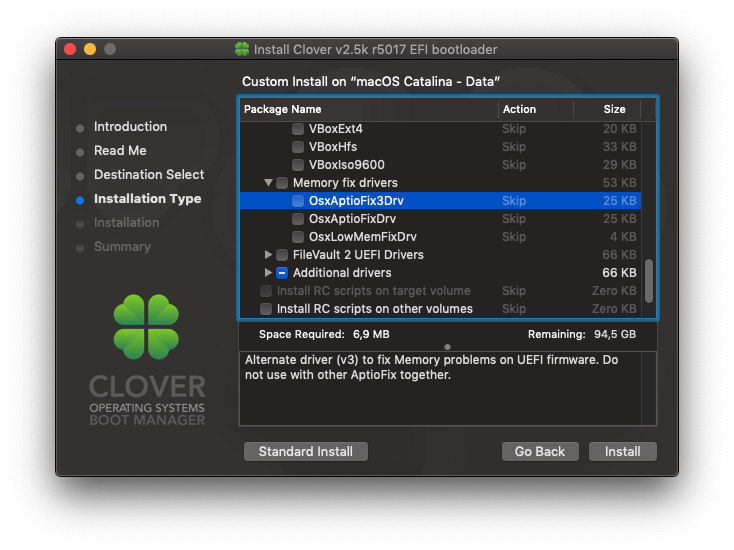Click the Skip action for OsxAptioFixDrv
734x550 pixels.
coord(514,219)
